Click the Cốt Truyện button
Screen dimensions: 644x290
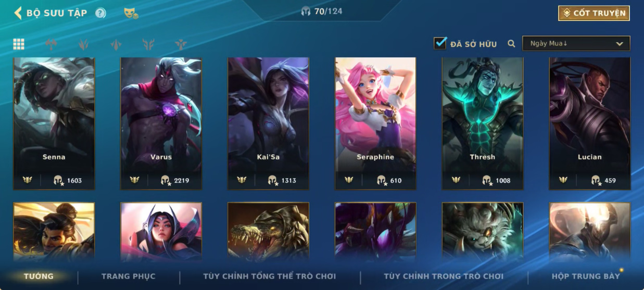[594, 13]
